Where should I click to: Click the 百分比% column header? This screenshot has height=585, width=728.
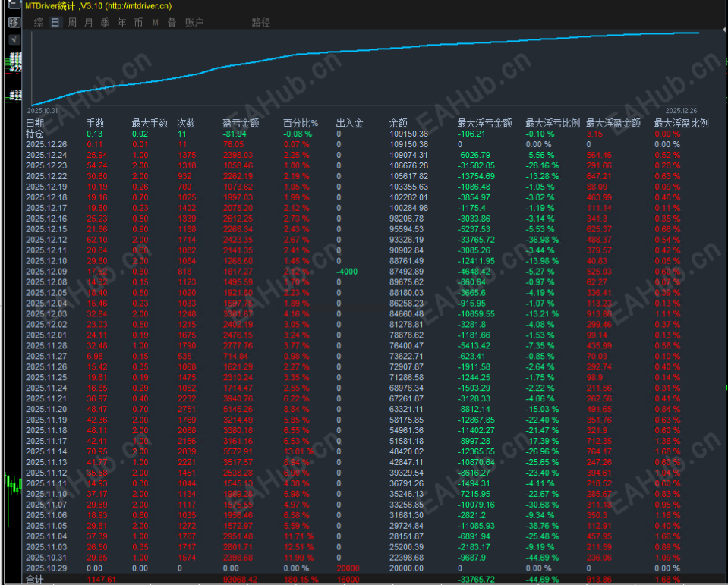301,123
